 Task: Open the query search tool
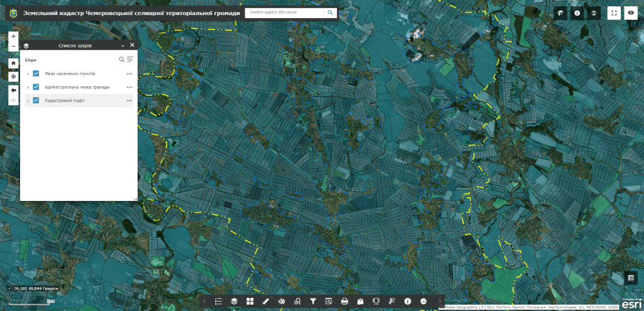(x=297, y=301)
